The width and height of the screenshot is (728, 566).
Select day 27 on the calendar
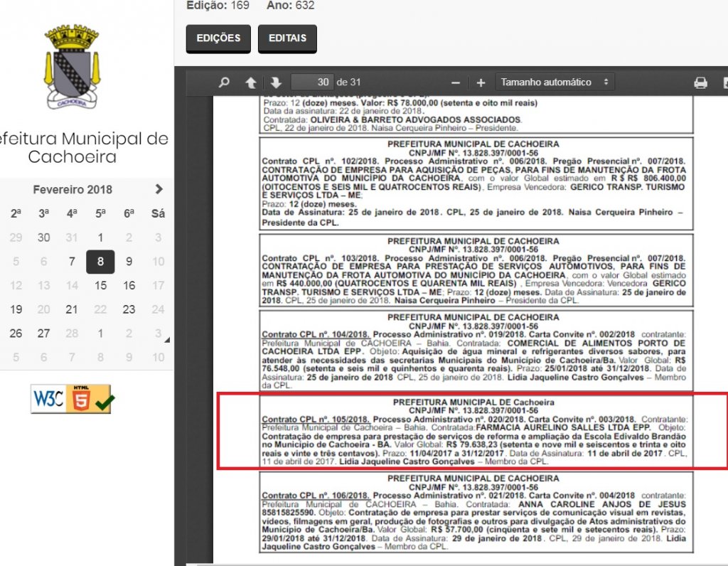click(43, 333)
